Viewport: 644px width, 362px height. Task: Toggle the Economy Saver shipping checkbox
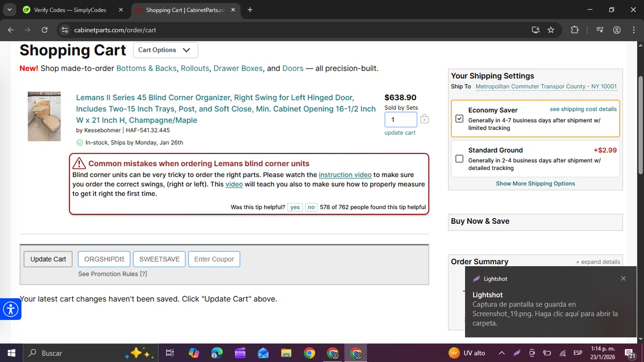click(x=459, y=119)
